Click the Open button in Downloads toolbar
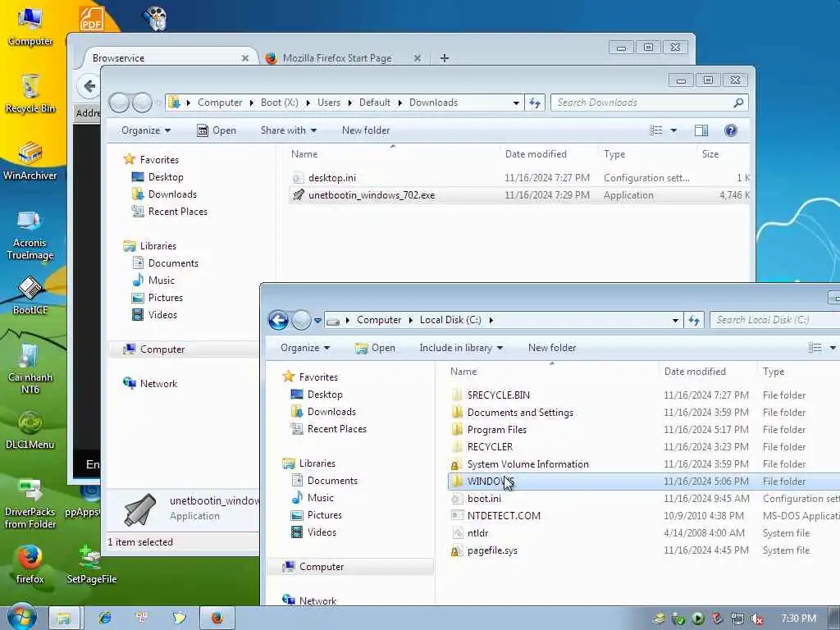The image size is (840, 630). click(x=216, y=130)
